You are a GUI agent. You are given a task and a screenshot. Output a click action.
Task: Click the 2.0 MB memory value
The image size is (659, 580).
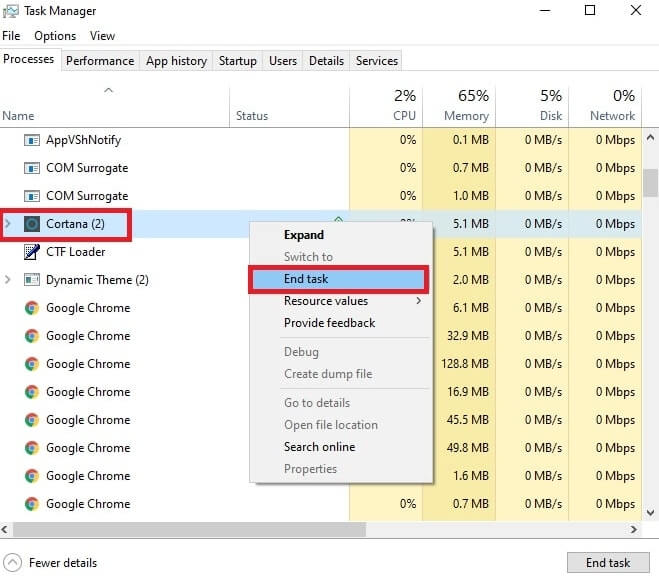471,279
